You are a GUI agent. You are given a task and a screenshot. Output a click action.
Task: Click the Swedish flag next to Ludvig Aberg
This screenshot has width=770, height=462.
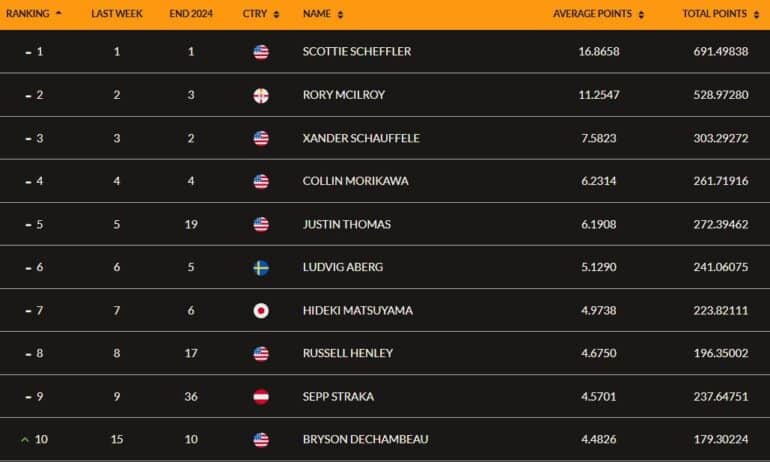[261, 268]
